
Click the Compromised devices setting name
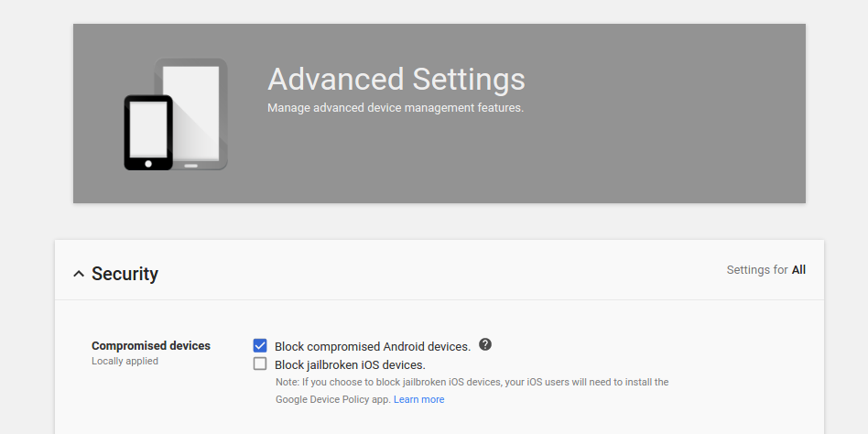151,346
